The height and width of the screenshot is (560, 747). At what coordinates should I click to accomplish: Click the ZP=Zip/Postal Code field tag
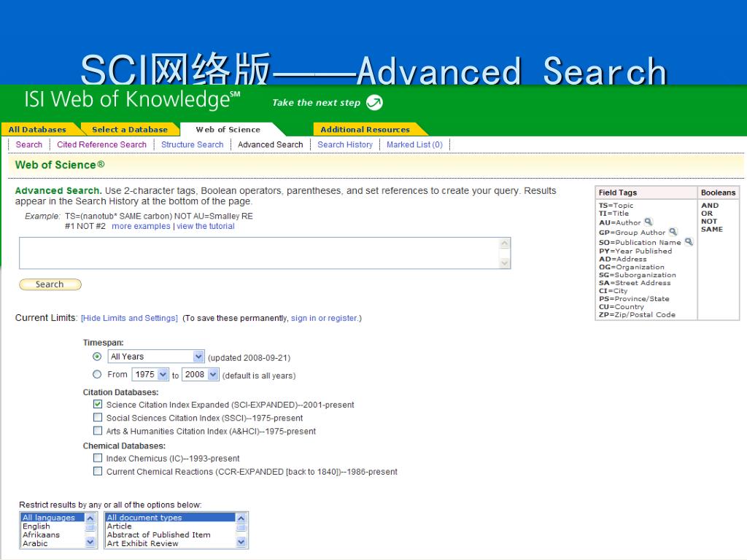[x=637, y=315]
